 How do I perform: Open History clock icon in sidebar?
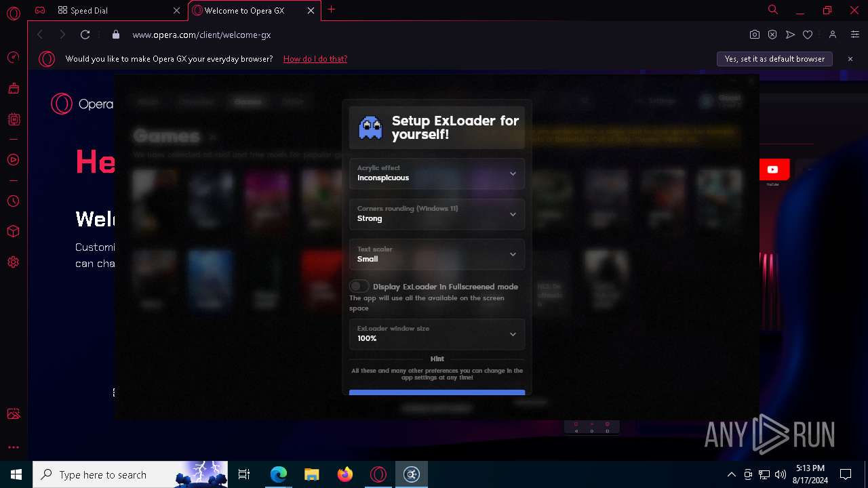[13, 201]
